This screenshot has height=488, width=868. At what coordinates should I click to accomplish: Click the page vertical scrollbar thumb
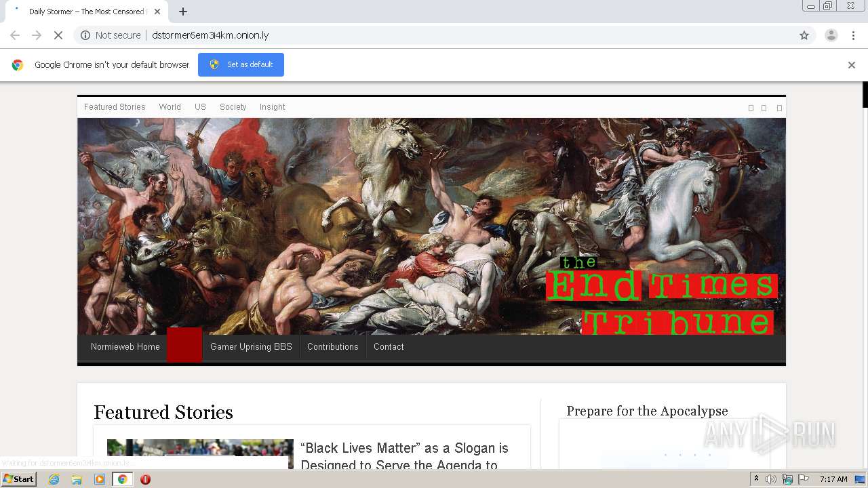865,95
